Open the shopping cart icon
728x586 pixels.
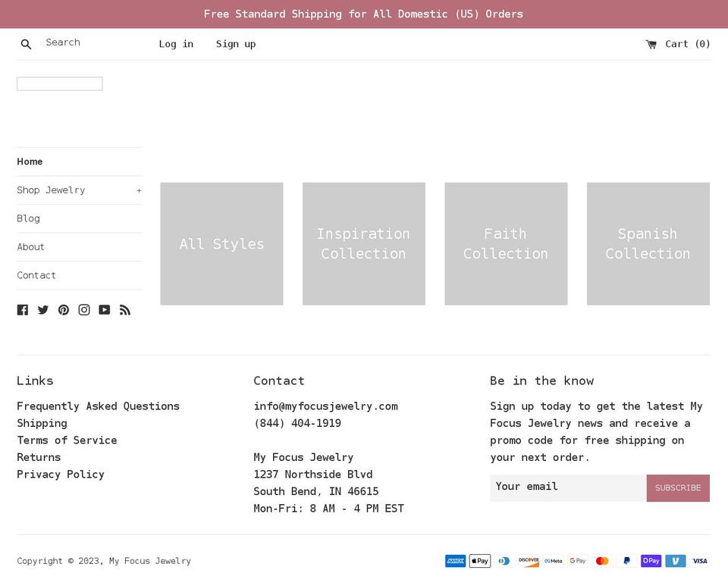point(651,44)
